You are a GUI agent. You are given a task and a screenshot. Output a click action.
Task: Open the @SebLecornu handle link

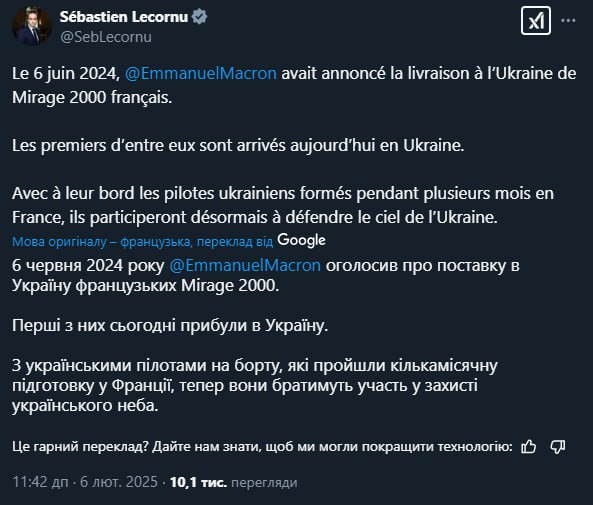(x=106, y=37)
